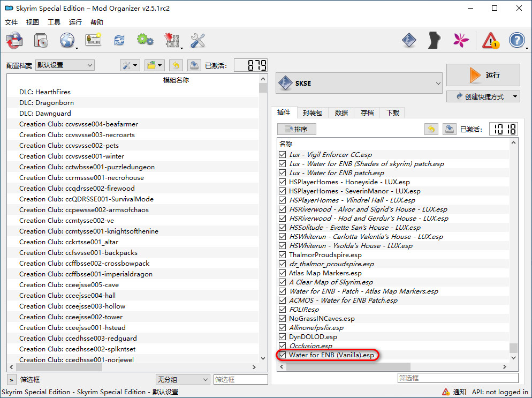Click the plugin list vertical scrollbar thumb
This screenshot has width=532, height=398.
point(513,348)
